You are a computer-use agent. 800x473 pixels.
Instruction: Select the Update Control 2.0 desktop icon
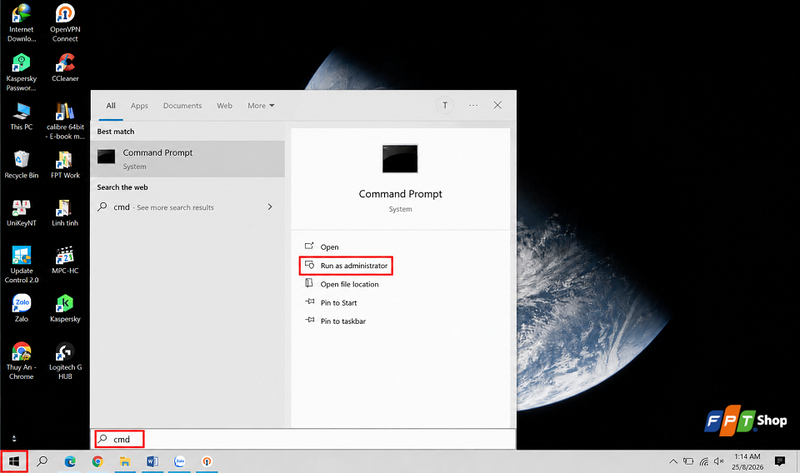click(x=21, y=265)
